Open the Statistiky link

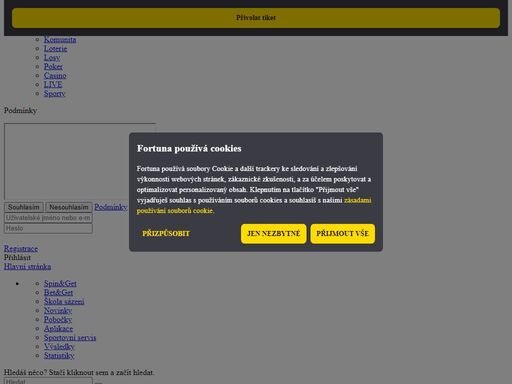point(59,356)
